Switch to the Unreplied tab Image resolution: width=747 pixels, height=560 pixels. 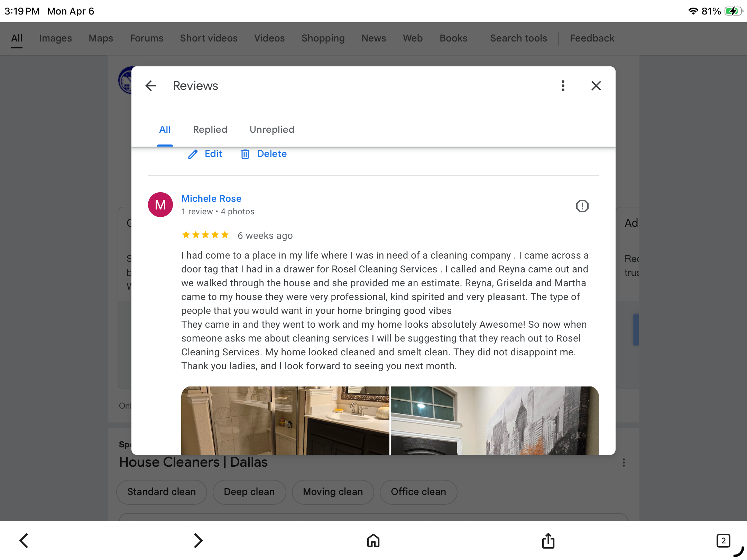coord(272,130)
